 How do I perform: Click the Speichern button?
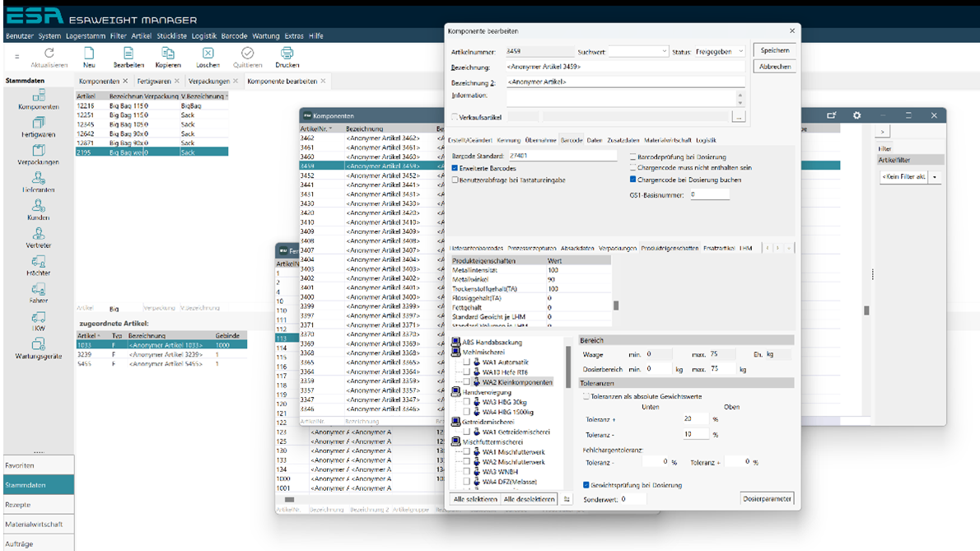click(774, 51)
